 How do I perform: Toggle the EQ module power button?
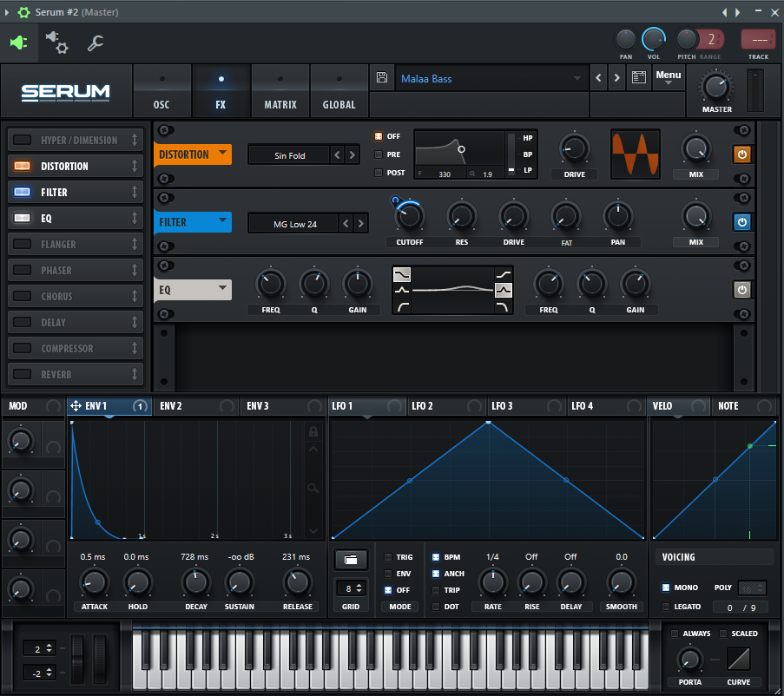point(742,290)
